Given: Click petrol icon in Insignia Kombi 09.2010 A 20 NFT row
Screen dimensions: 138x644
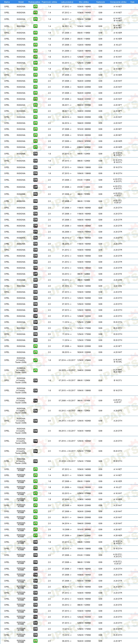Looking at the screenshot, I should (35, 641).
